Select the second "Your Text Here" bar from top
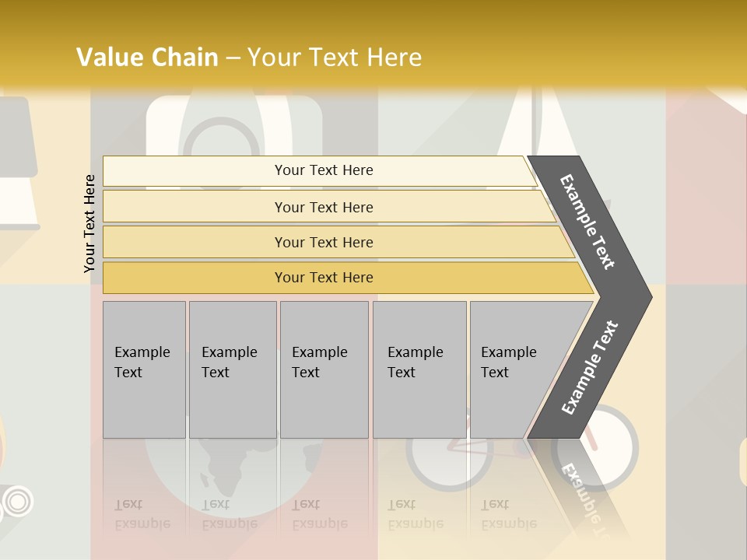747x560 pixels. tap(324, 207)
